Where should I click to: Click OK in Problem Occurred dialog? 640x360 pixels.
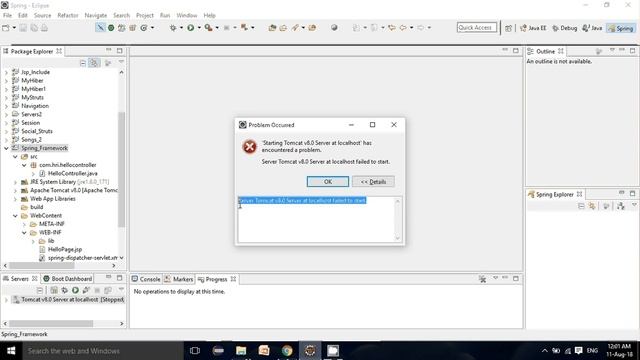click(328, 182)
